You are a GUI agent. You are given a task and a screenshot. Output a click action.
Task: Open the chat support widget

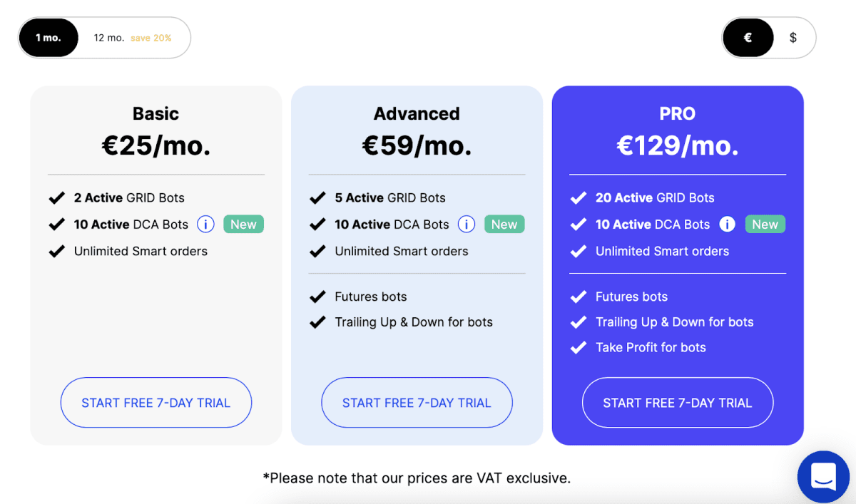(823, 476)
